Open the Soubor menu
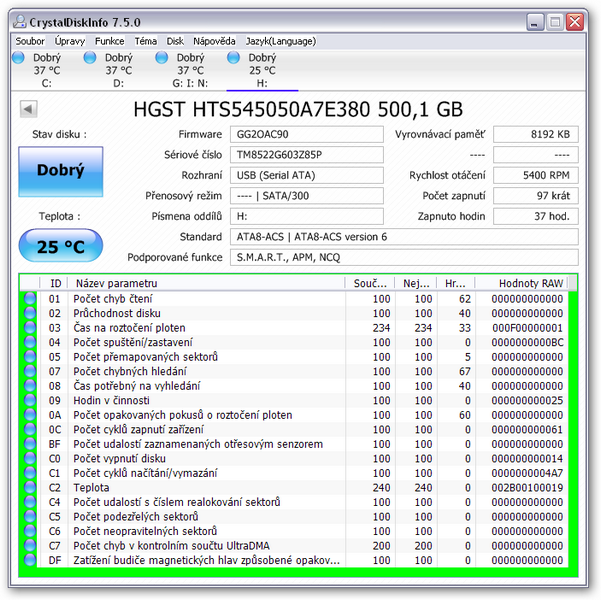This screenshot has width=601, height=600. click(x=30, y=41)
